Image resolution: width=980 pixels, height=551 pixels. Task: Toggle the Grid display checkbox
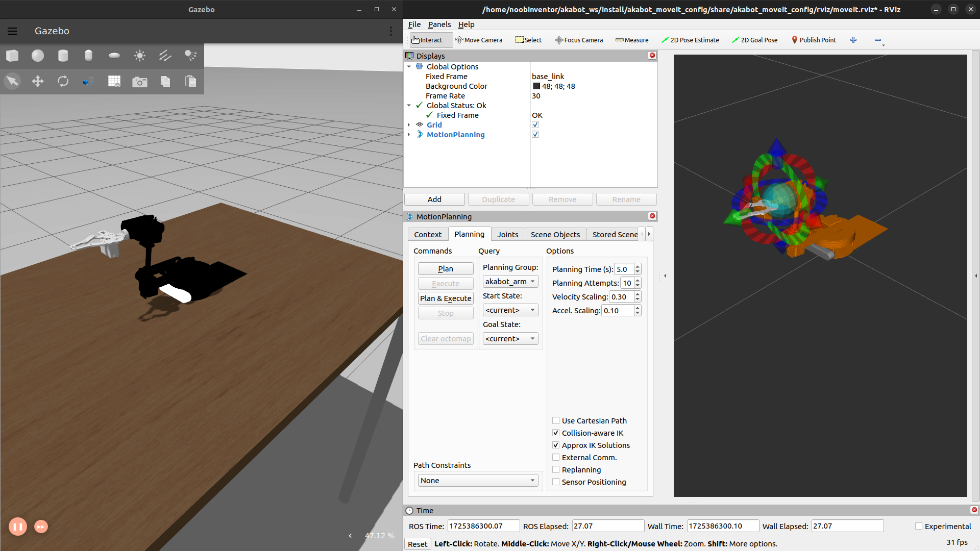click(x=535, y=125)
